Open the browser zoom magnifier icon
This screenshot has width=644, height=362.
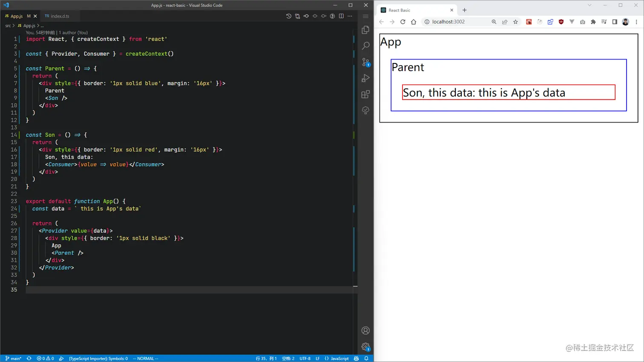tap(494, 22)
